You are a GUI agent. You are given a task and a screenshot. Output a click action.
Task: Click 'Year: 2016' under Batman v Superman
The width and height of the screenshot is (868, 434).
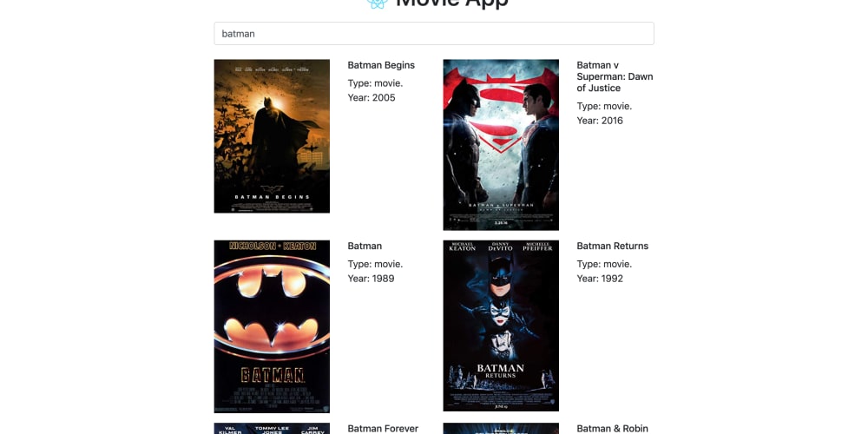click(x=600, y=121)
